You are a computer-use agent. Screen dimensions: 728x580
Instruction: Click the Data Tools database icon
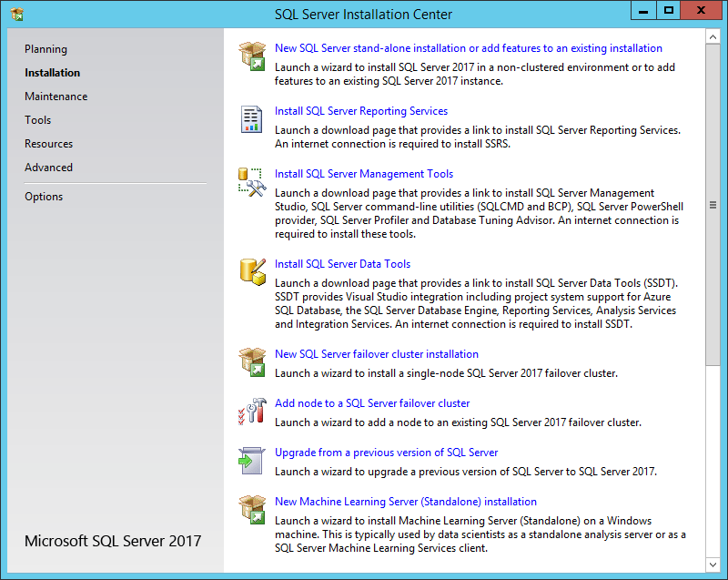pos(253,272)
